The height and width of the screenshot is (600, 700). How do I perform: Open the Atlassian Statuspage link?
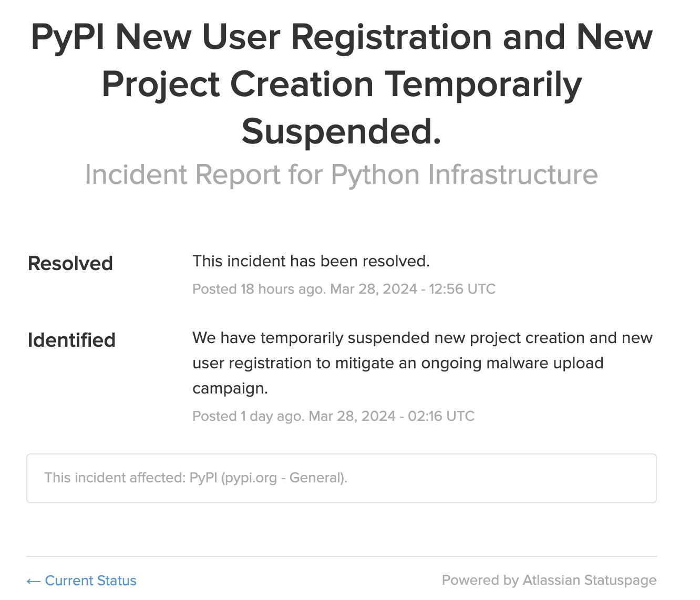(589, 580)
